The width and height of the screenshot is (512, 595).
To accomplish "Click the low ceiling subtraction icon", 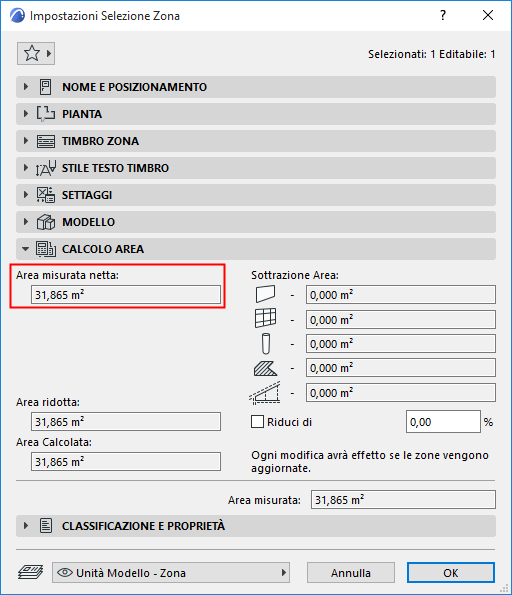I will click(265, 392).
